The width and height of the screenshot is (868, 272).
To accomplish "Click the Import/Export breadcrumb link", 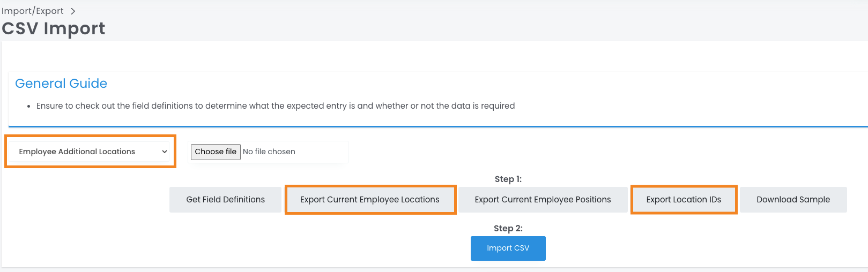I will [x=33, y=11].
